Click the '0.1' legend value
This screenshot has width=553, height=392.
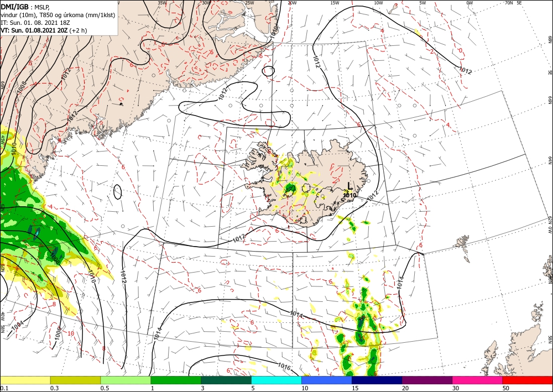pos(4,388)
